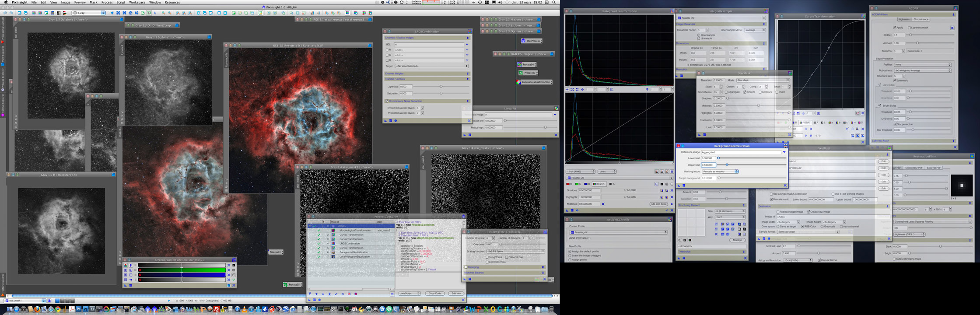Open the Script menu

pyautogui.click(x=121, y=2)
